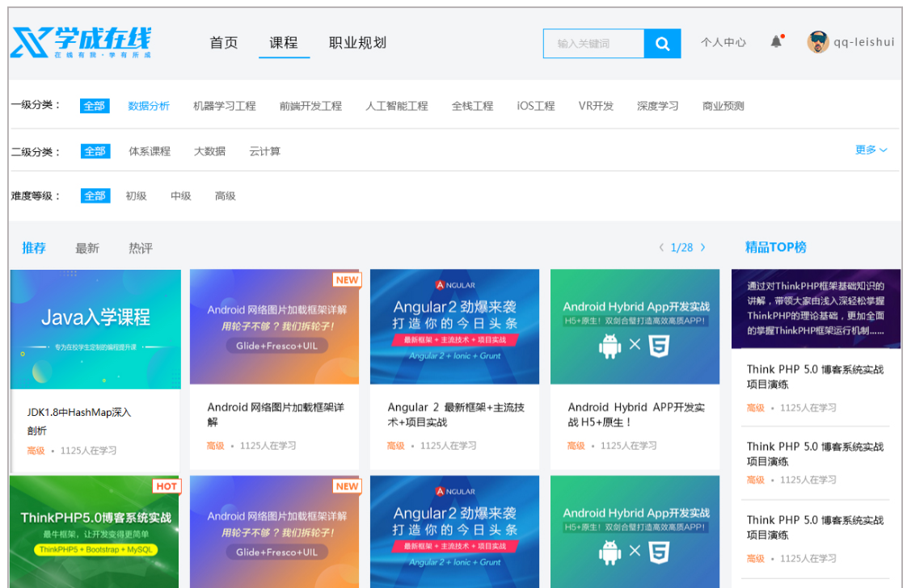Click the qq-leishui user avatar

[x=818, y=42]
